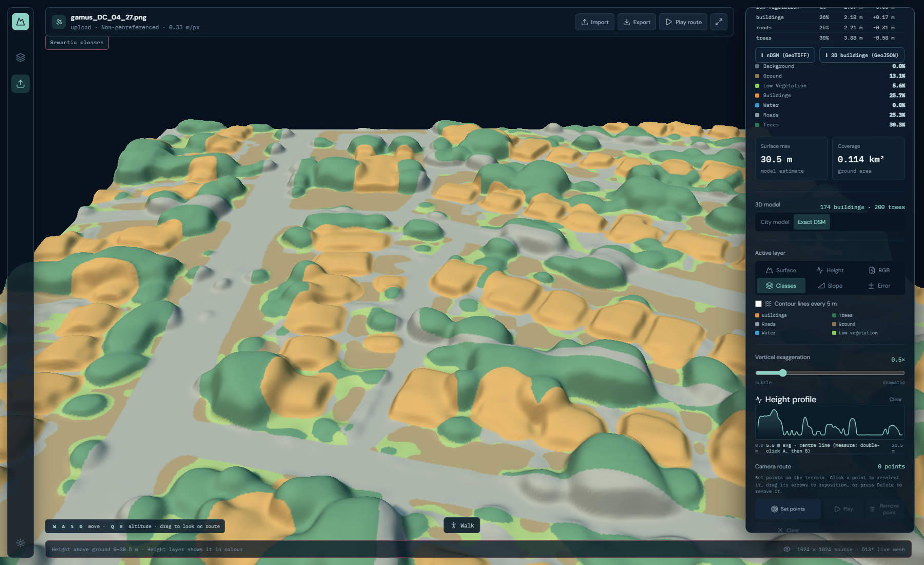Click the Trees 30.3% class row
The height and width of the screenshot is (565, 924).
point(830,125)
